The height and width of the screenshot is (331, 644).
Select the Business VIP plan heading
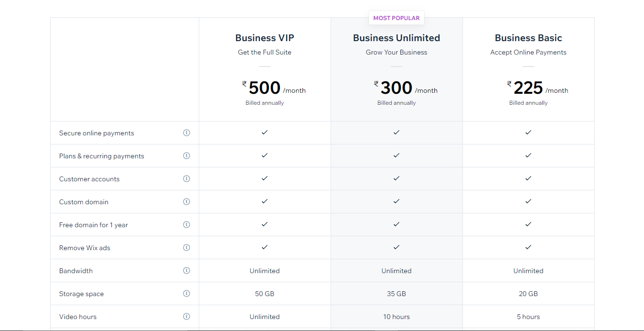(265, 38)
